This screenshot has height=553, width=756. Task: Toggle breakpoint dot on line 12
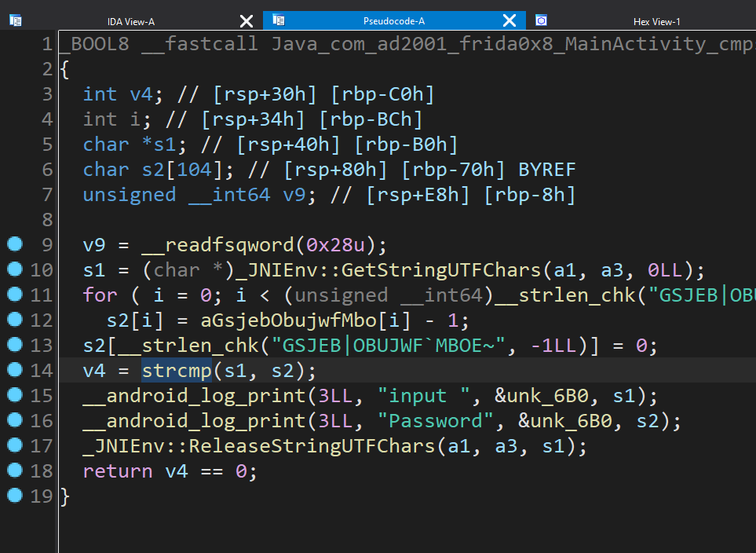[14, 320]
